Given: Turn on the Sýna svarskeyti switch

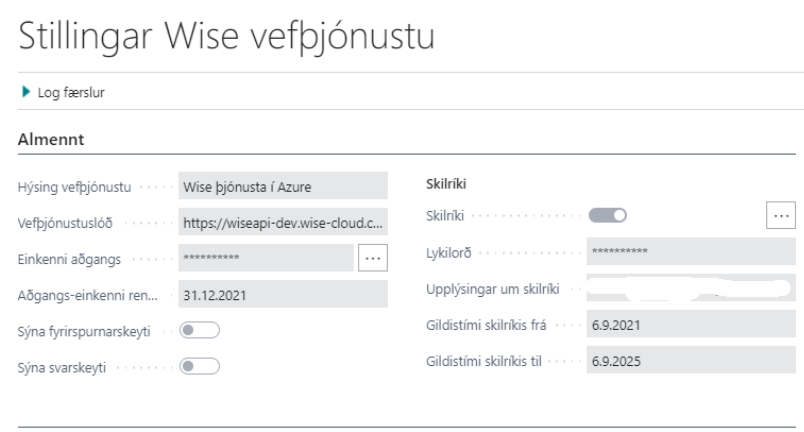Looking at the screenshot, I should pyautogui.click(x=199, y=367).
